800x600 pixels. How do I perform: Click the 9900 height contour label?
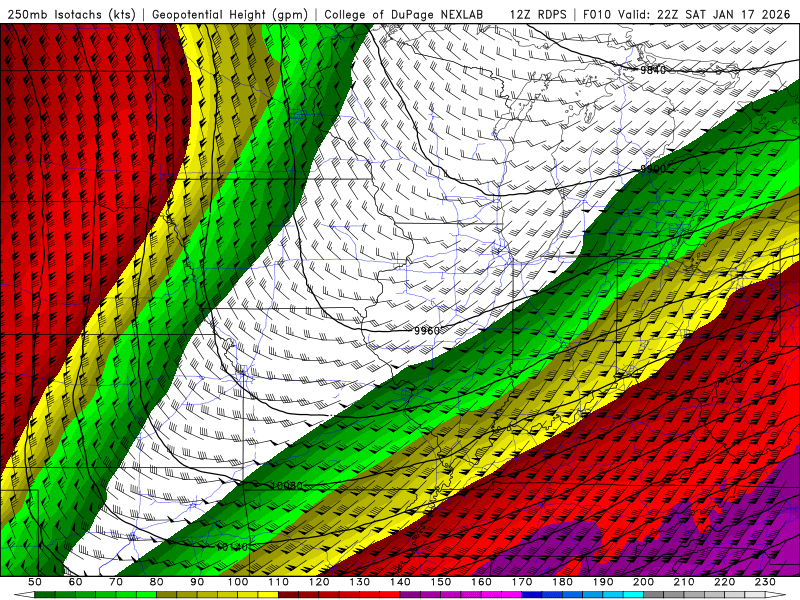point(654,169)
